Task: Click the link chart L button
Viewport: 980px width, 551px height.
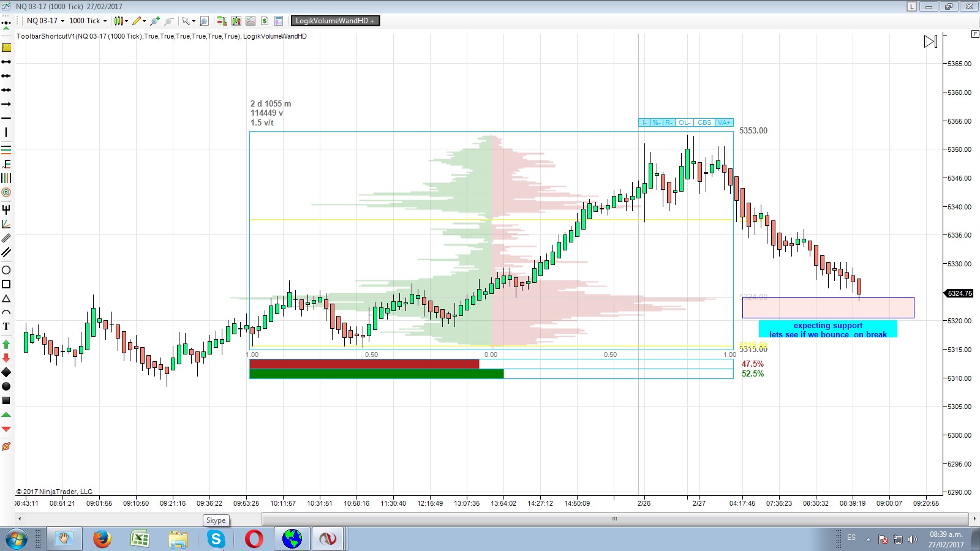Action: (912, 7)
